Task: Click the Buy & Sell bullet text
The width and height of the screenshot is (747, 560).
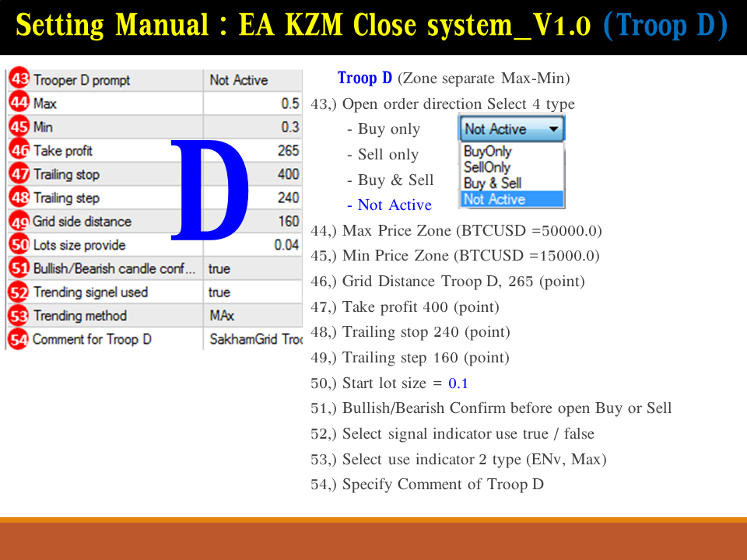Action: point(396,180)
